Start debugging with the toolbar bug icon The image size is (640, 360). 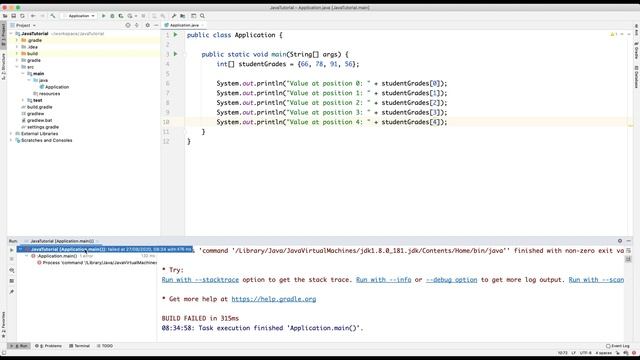pos(112,16)
